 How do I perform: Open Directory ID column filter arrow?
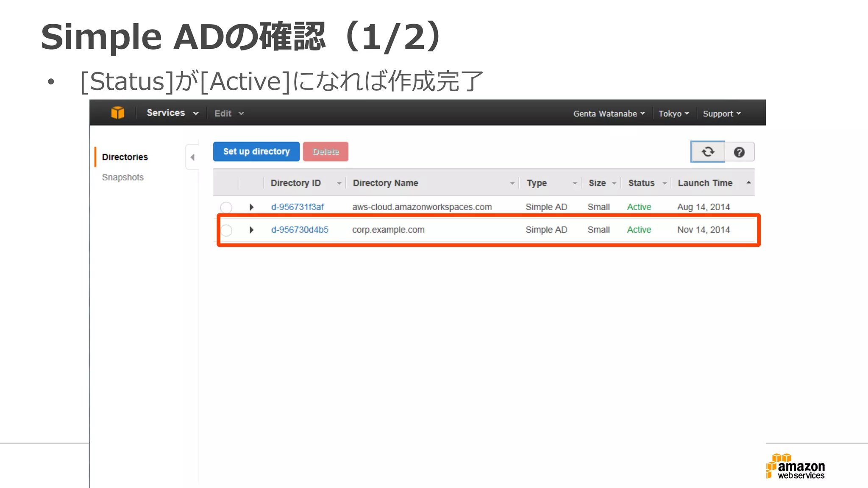pyautogui.click(x=339, y=183)
